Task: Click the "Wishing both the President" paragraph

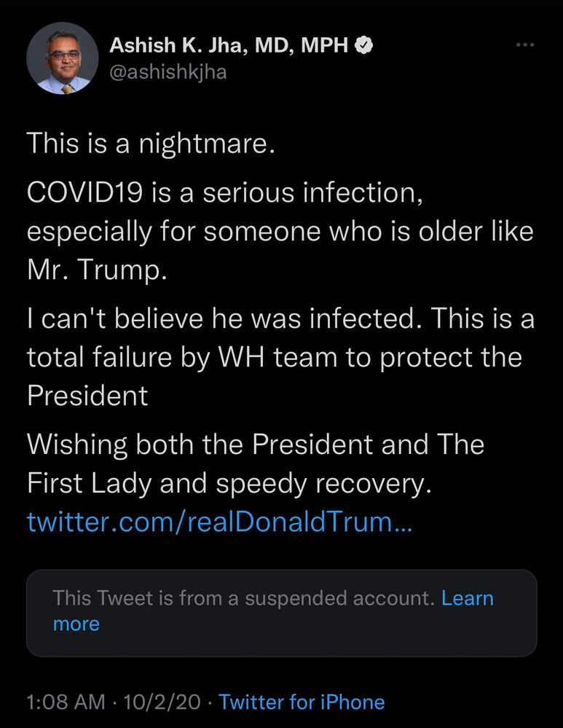Action: pyautogui.click(x=255, y=445)
